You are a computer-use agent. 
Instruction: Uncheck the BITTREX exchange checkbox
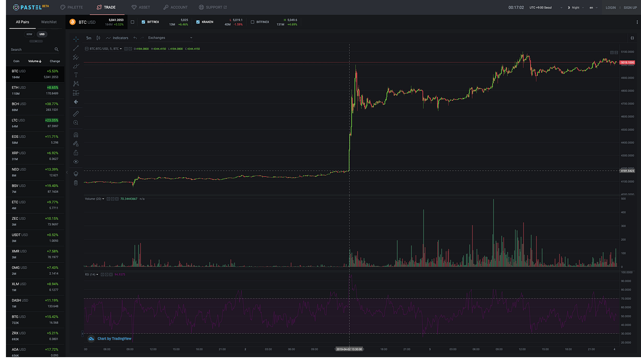[x=143, y=22]
